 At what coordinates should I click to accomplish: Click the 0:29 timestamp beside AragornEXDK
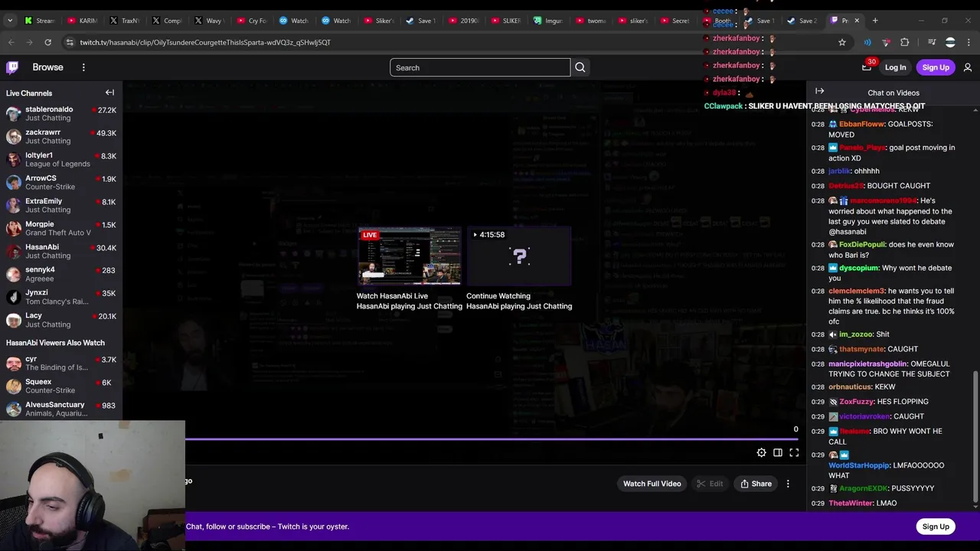click(x=818, y=488)
